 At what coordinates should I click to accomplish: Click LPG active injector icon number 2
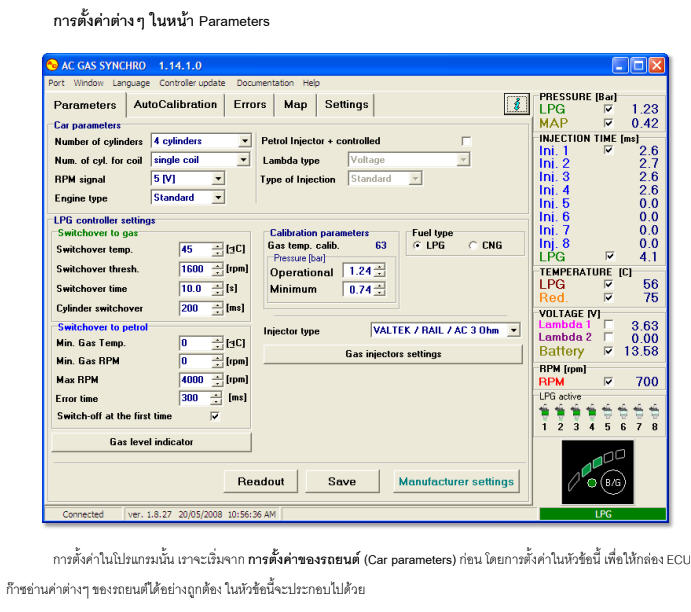[560, 412]
